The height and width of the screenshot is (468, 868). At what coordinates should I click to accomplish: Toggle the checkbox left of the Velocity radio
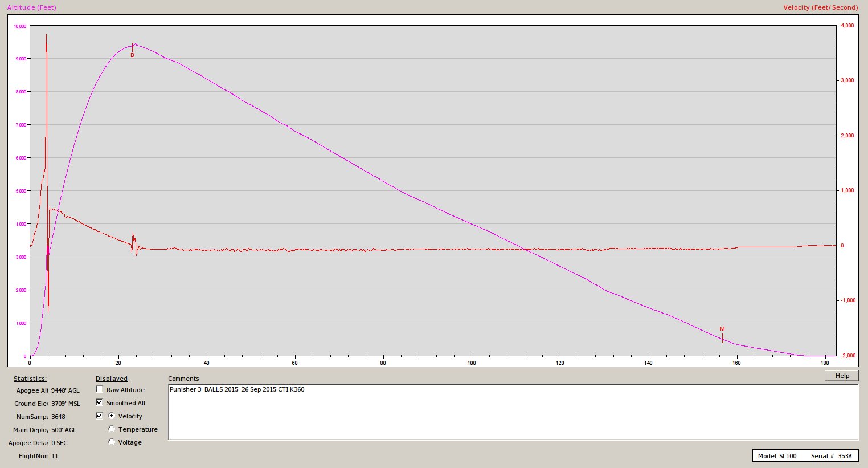[x=100, y=416]
